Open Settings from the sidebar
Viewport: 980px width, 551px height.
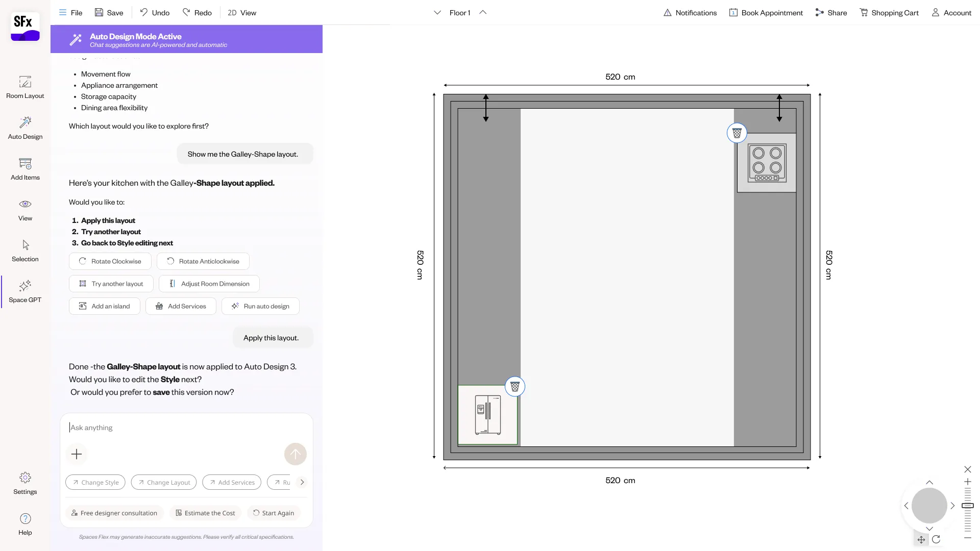click(x=25, y=483)
